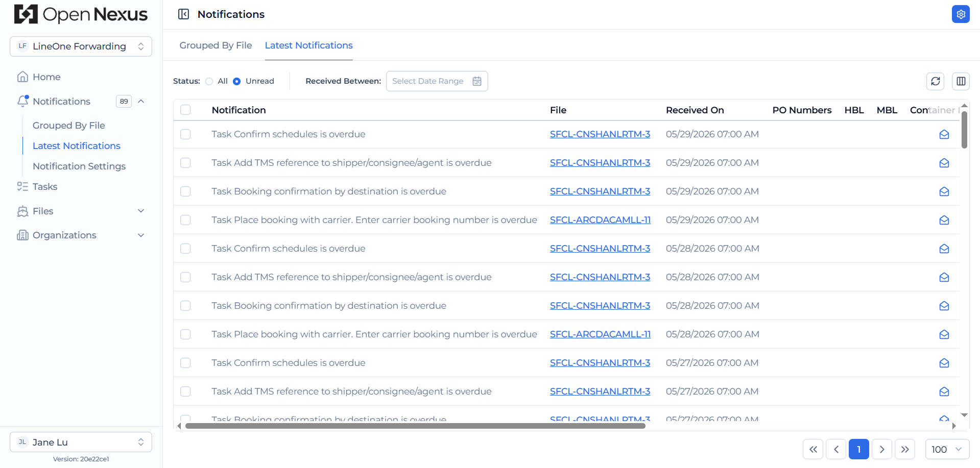
Task: Click the vertical table scrollbar
Action: [964, 130]
